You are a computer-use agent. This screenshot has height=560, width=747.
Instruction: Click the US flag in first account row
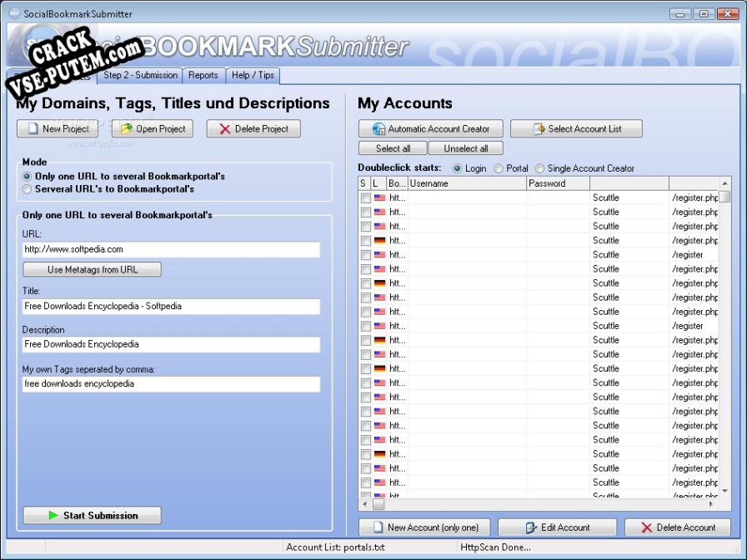(379, 197)
